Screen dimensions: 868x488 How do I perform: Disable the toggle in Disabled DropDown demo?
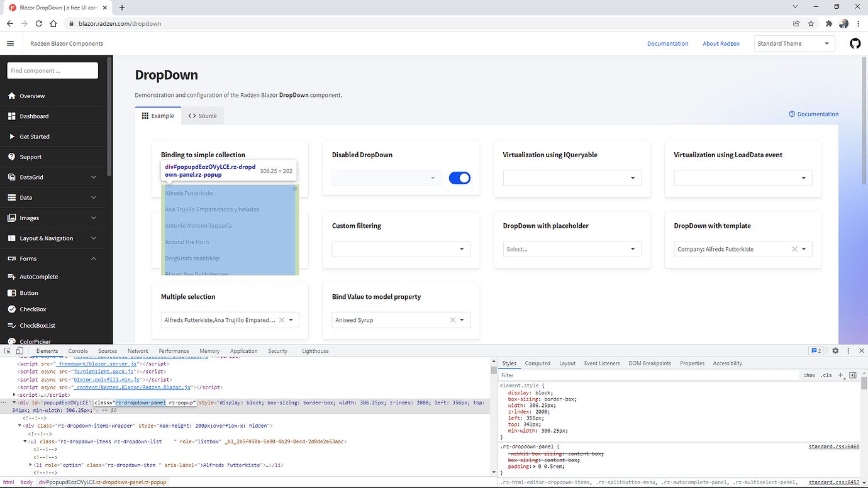[x=459, y=178]
